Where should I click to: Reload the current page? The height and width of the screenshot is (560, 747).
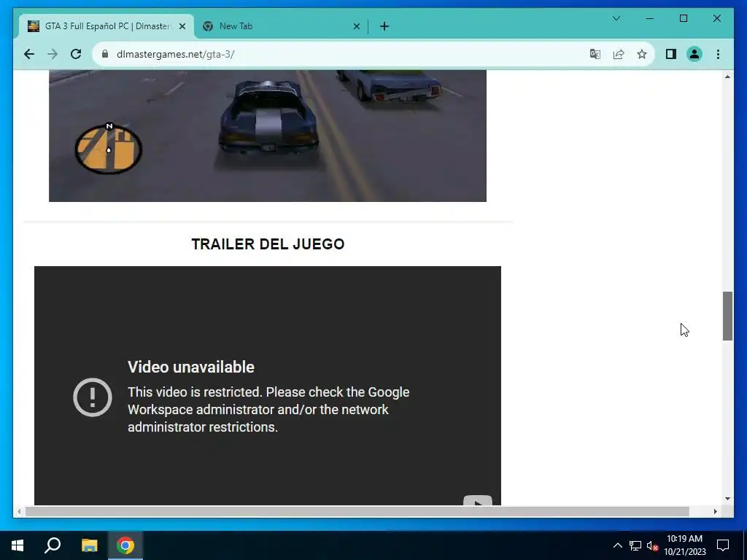point(76,54)
